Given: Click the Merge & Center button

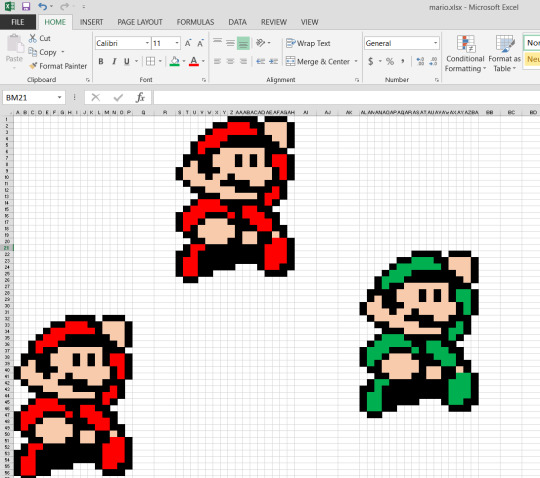Looking at the screenshot, I should pyautogui.click(x=318, y=61).
